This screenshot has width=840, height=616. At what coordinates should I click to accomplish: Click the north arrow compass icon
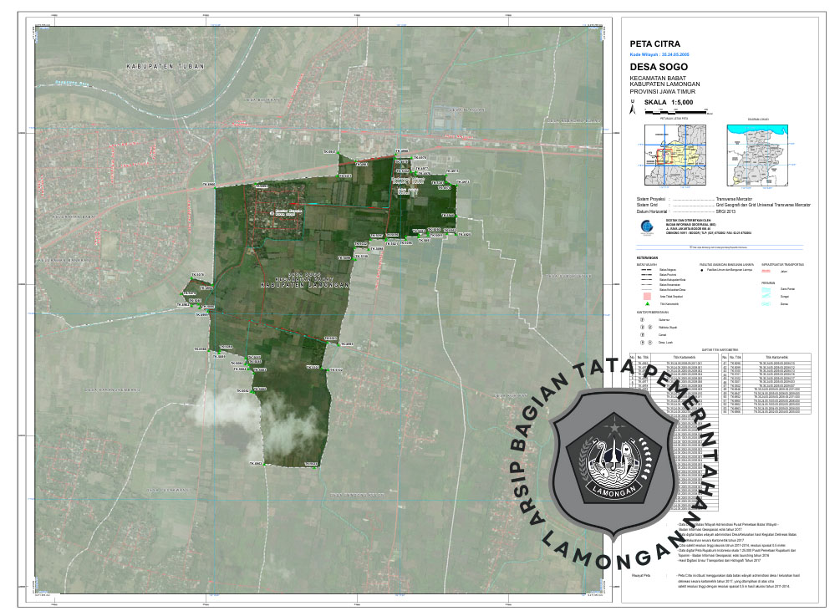click(x=634, y=107)
